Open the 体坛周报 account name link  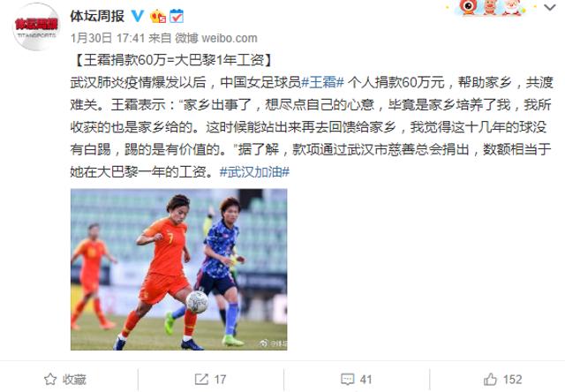pyautogui.click(x=97, y=16)
